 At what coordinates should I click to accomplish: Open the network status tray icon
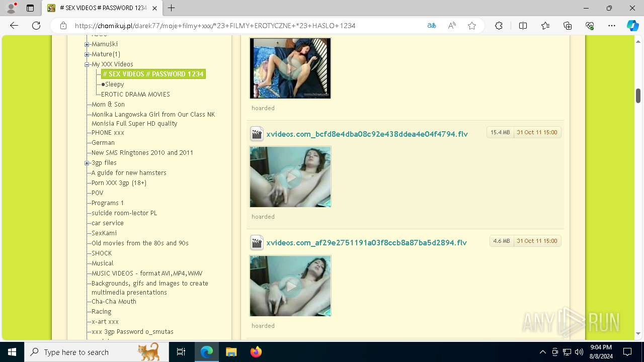[567, 352]
